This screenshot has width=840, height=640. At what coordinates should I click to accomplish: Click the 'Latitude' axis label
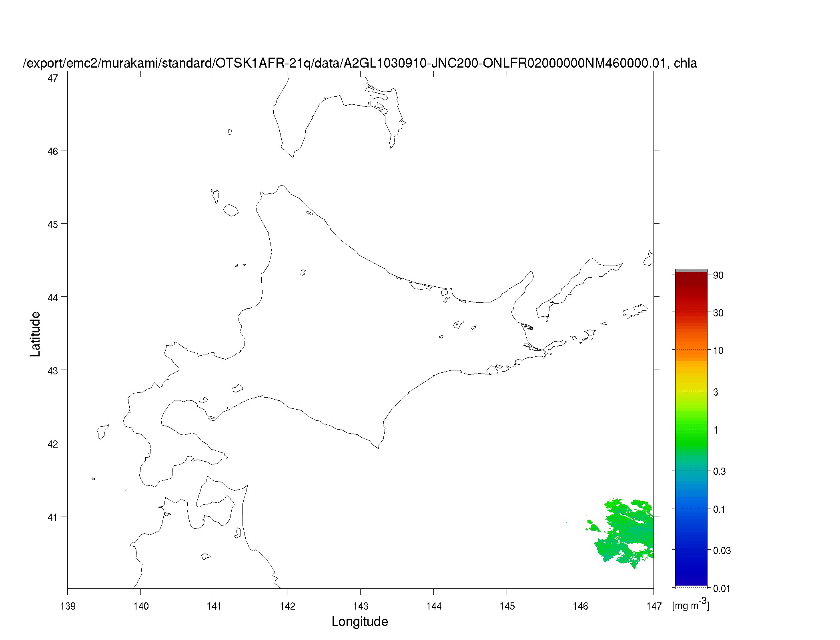click(35, 334)
